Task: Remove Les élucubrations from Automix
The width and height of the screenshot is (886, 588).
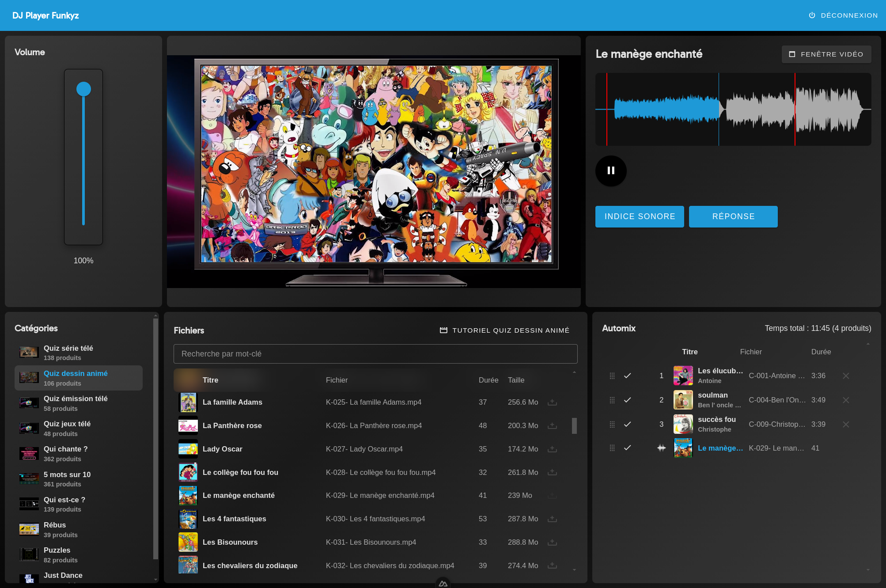Action: [846, 376]
